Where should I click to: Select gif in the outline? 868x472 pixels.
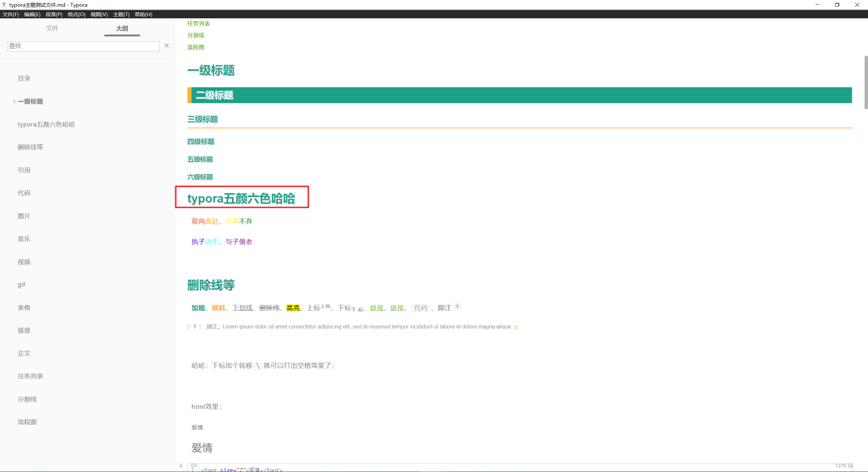[22, 285]
